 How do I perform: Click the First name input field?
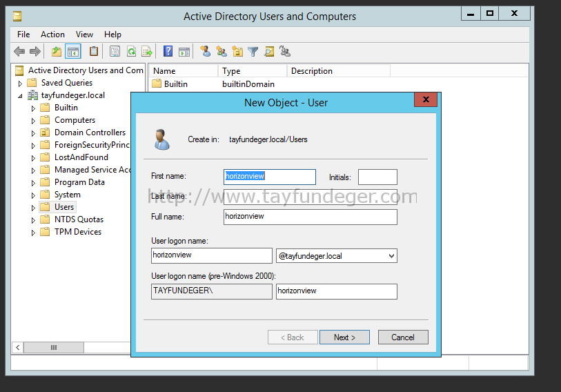point(270,177)
